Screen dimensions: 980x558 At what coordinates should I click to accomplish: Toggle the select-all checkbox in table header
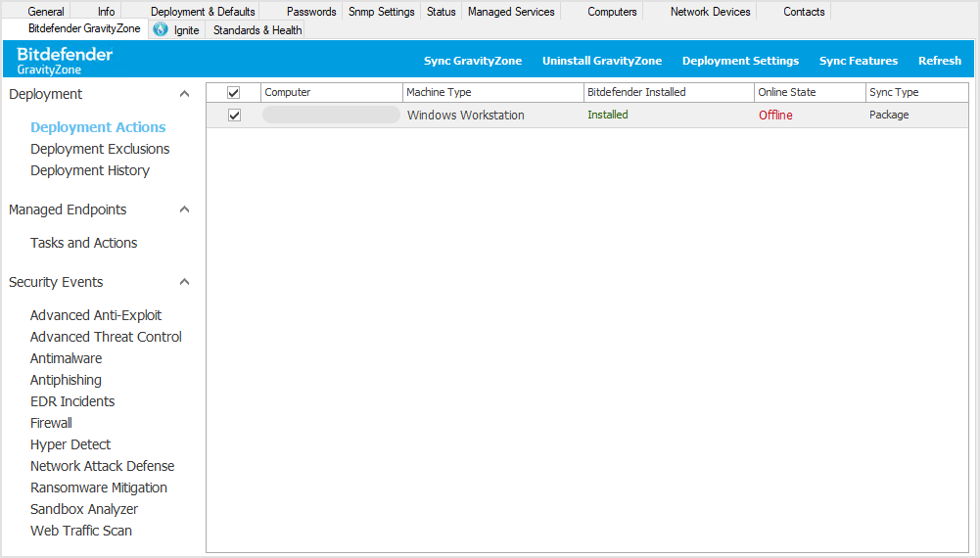coord(234,92)
